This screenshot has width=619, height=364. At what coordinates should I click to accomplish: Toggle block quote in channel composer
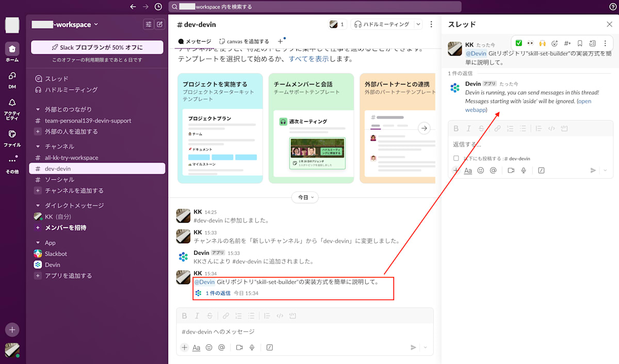(x=267, y=316)
